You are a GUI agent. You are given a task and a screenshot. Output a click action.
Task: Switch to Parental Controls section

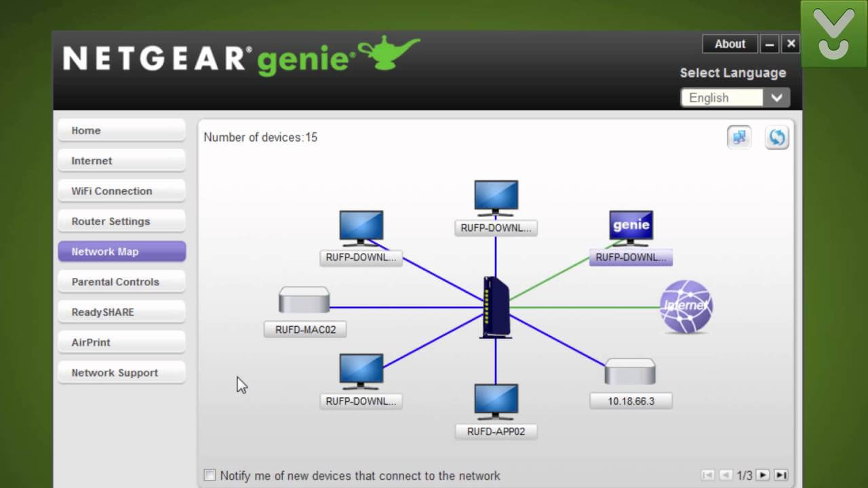[121, 282]
